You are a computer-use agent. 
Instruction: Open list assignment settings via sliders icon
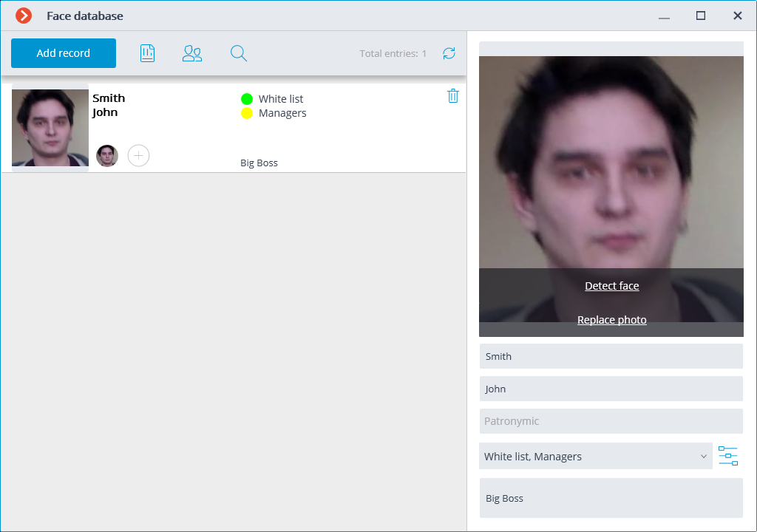[x=727, y=456]
